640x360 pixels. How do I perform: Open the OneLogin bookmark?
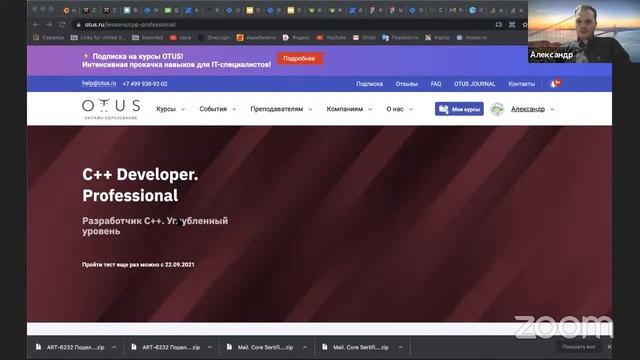pos(214,38)
